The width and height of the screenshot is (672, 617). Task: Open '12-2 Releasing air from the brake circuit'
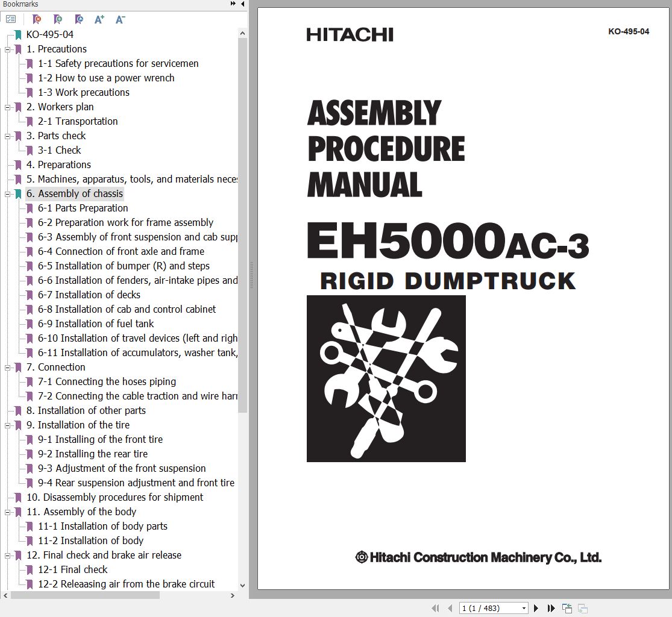[x=126, y=584]
